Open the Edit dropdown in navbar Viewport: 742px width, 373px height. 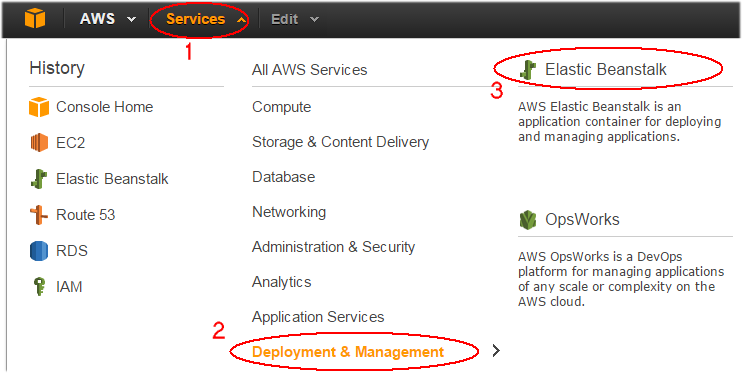[295, 19]
